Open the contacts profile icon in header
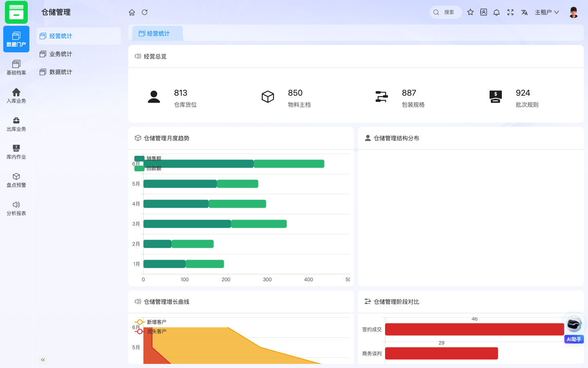This screenshot has width=588, height=368. click(483, 12)
